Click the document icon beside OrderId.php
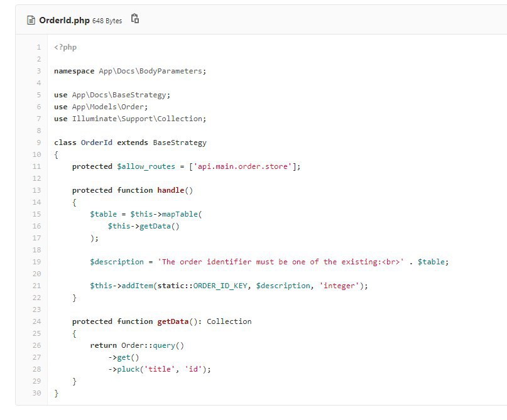Viewport: 507px width, 420px height. pos(31,20)
